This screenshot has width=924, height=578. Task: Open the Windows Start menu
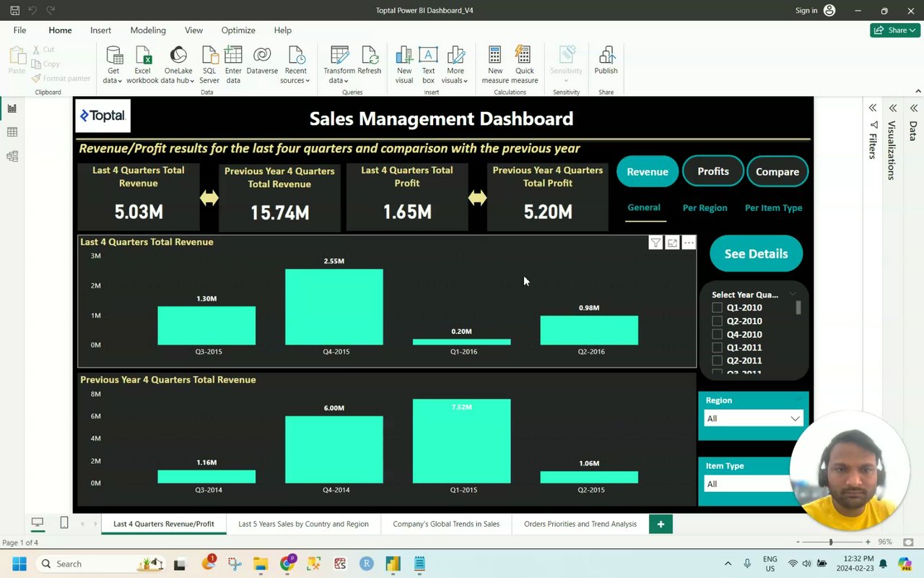click(x=19, y=564)
